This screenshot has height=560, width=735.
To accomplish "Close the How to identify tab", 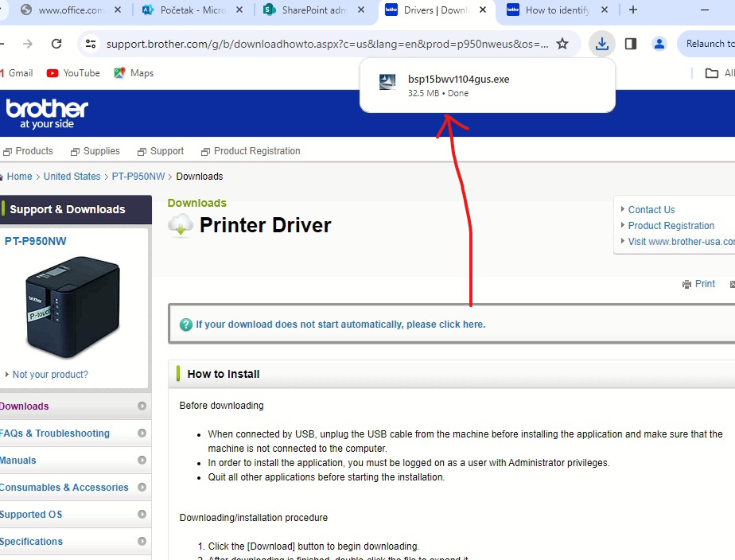I will (605, 10).
